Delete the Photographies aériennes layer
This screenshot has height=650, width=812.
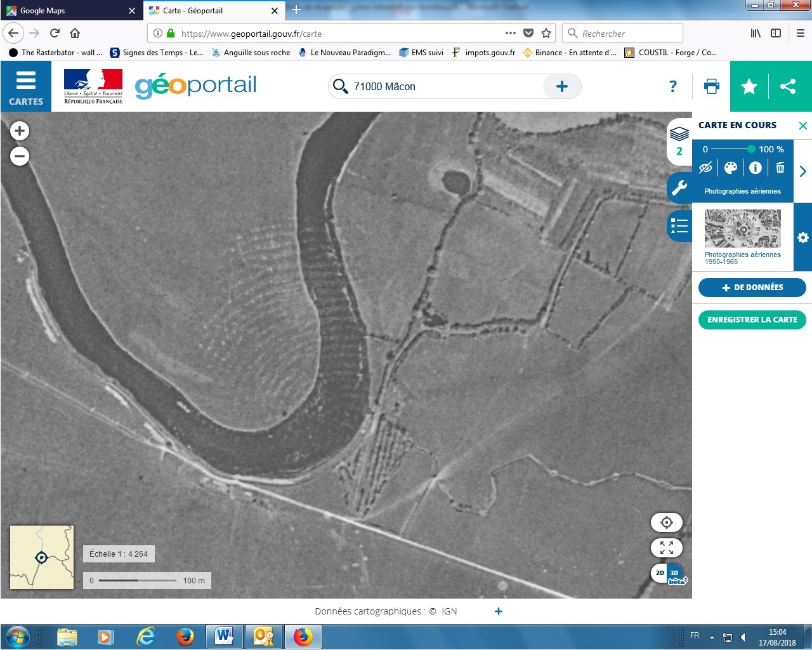(780, 168)
